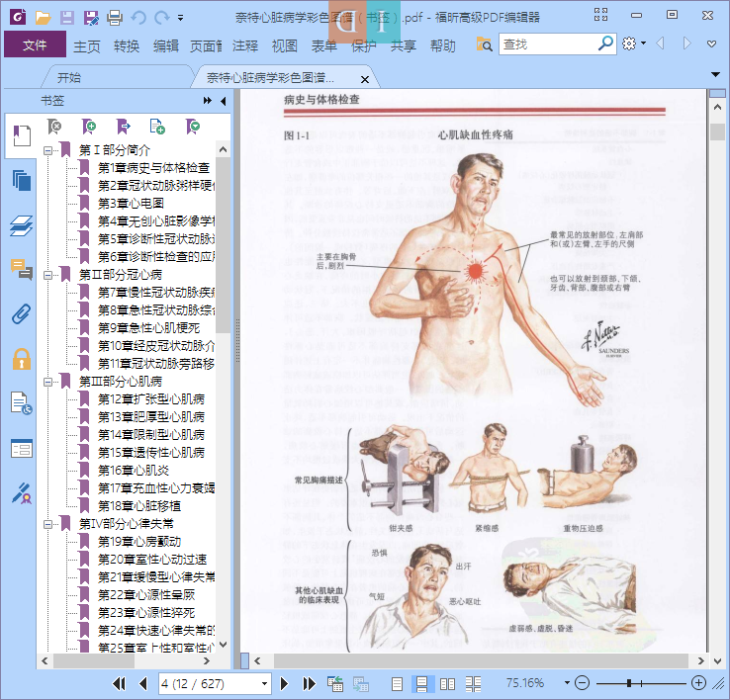Click the zoom out minus button

(582, 683)
